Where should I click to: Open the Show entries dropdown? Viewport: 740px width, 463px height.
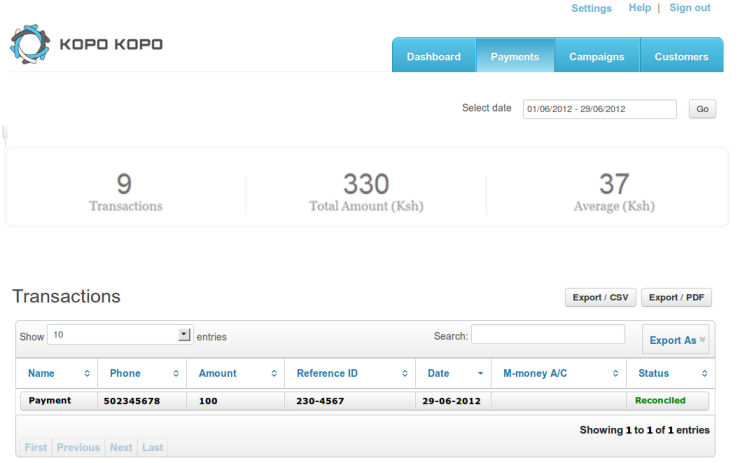[x=184, y=335]
